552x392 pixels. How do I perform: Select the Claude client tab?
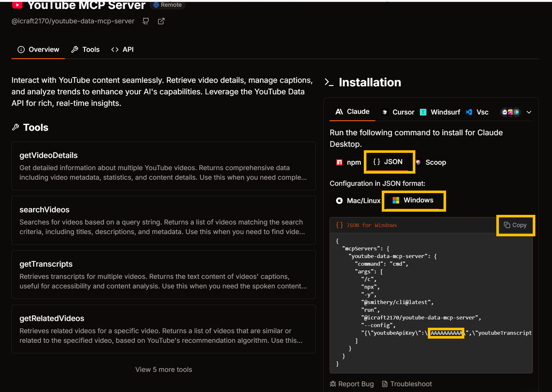tap(352, 112)
